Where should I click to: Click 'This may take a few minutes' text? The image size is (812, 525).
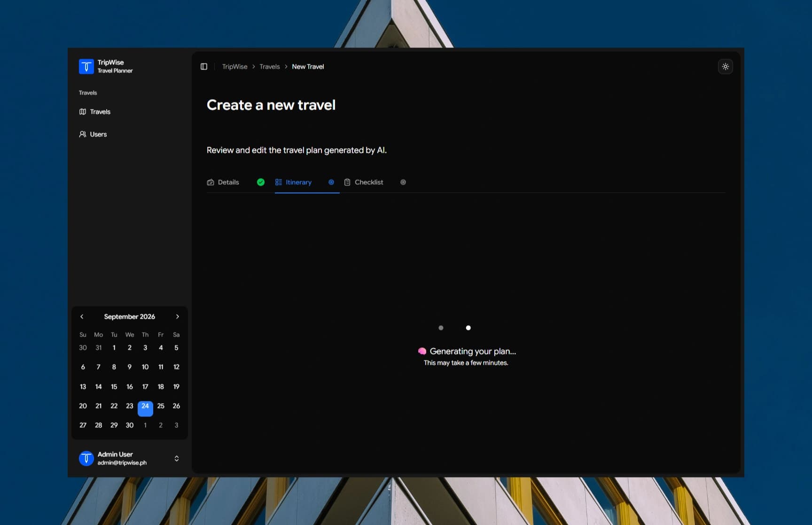[x=466, y=363]
